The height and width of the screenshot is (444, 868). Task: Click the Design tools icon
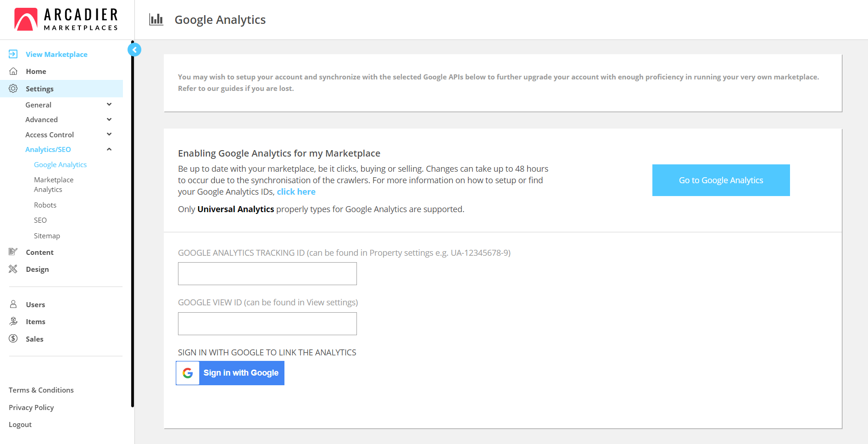pos(13,269)
